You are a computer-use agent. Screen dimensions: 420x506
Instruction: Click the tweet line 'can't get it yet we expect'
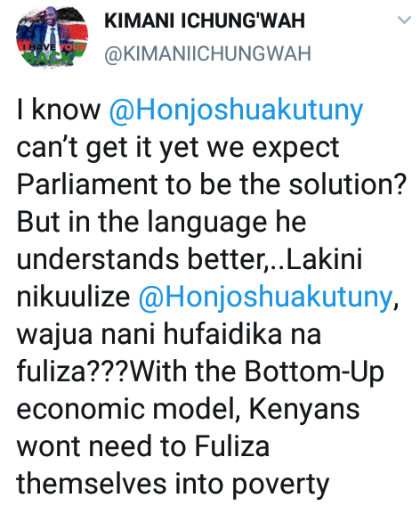178,148
